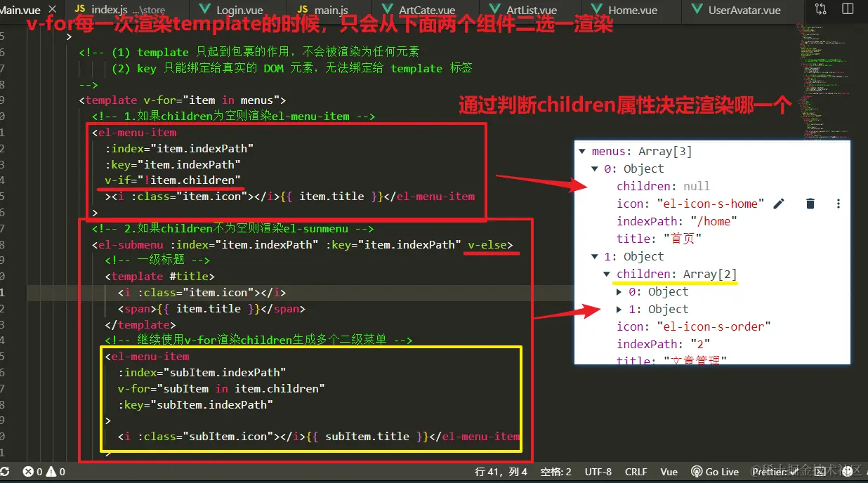The image size is (868, 483).
Task: Click the v-if="!item.children" code line
Action: point(173,180)
